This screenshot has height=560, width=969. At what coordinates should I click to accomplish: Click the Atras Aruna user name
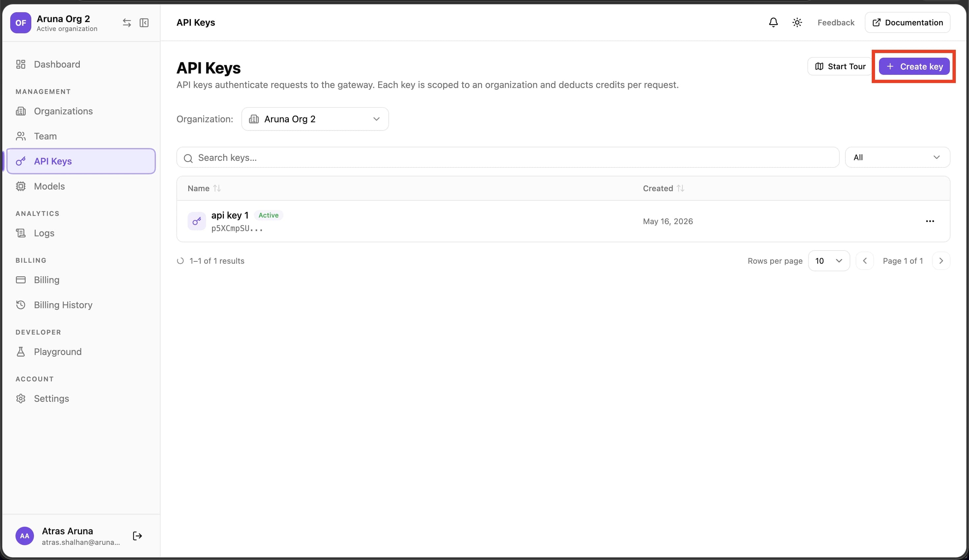click(x=67, y=531)
